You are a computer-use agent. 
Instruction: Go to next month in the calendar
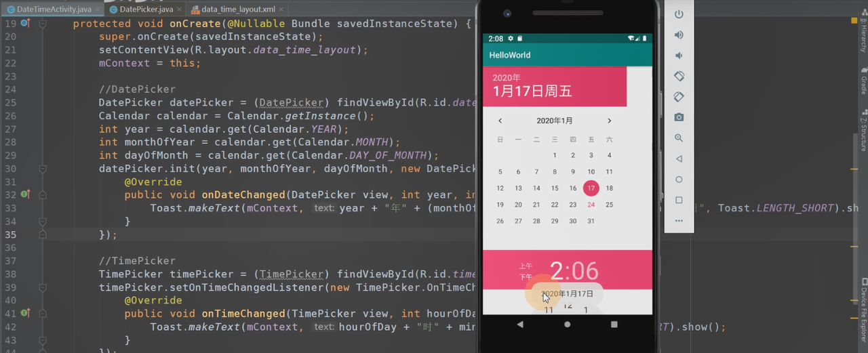[x=609, y=121]
